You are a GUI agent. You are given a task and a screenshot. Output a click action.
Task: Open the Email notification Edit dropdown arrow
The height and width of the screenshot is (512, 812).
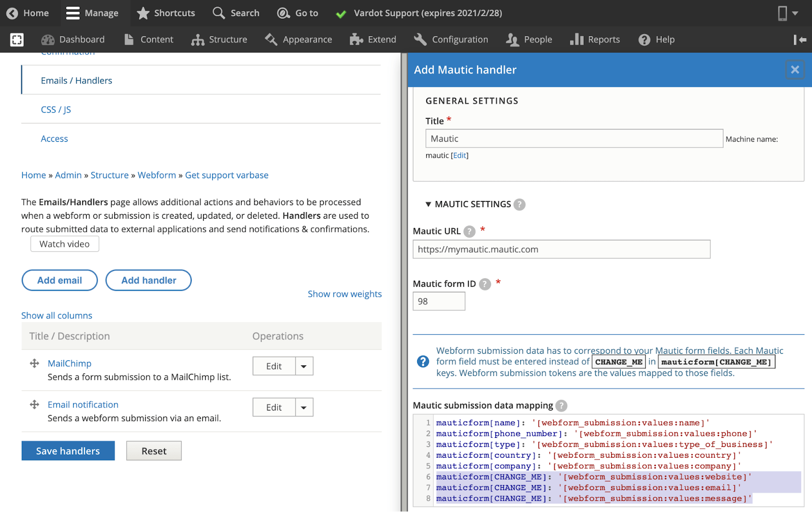click(x=304, y=407)
